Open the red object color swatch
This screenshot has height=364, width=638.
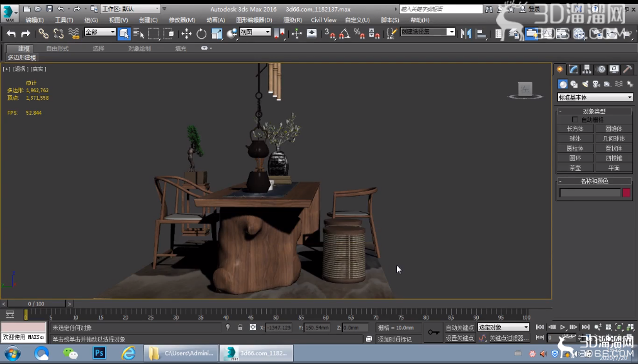coord(626,193)
